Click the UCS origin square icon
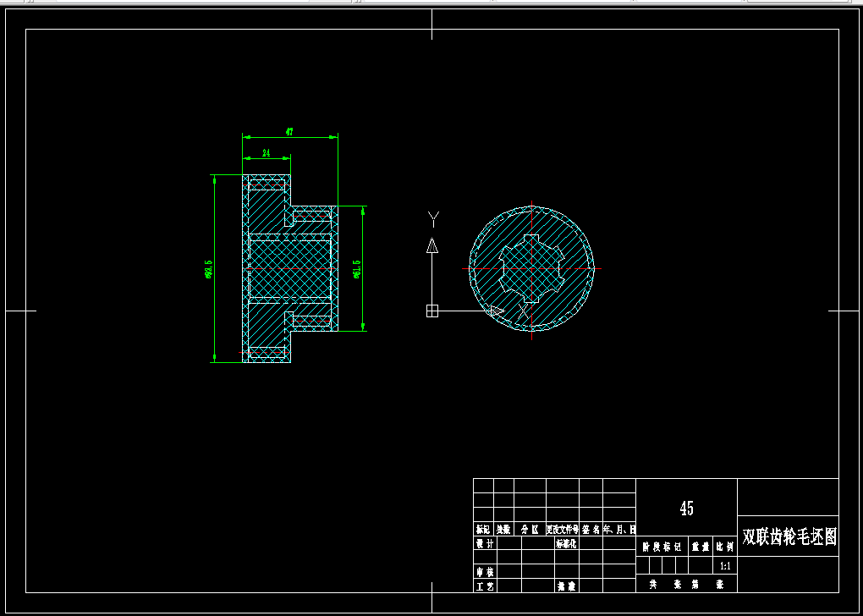Viewport: 863px width, 616px height. coord(432,311)
